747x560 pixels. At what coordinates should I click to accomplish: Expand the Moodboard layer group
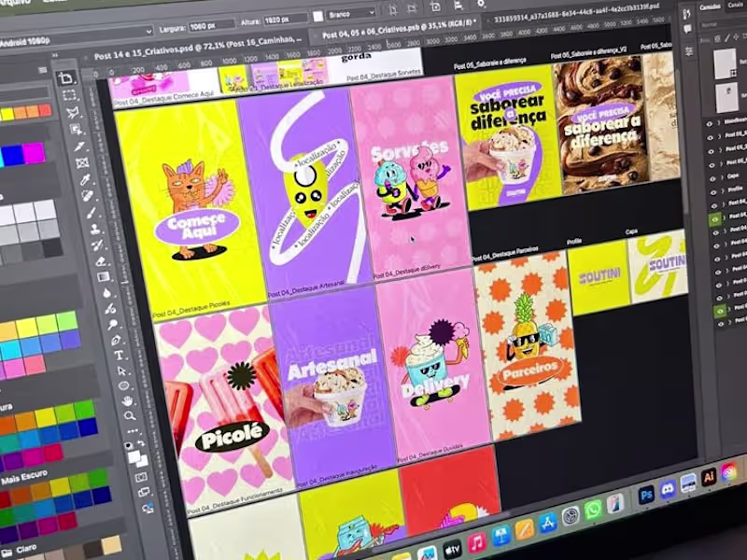[717, 124]
